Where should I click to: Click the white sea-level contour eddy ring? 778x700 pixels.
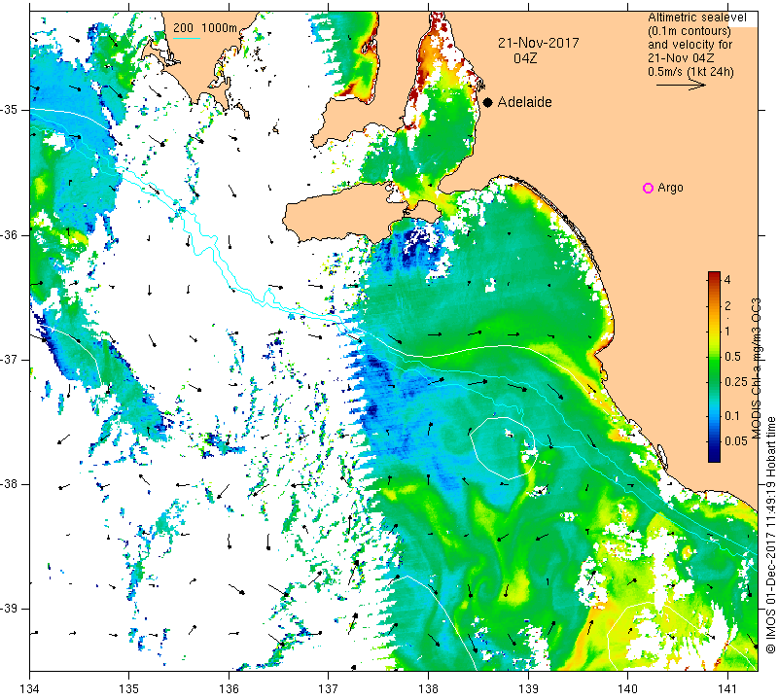tap(503, 448)
